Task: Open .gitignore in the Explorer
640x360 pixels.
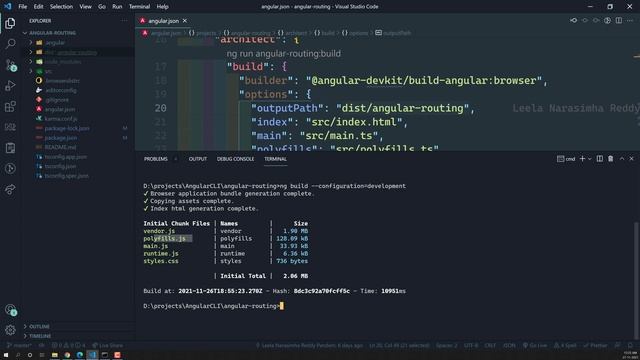Action: coord(57,100)
